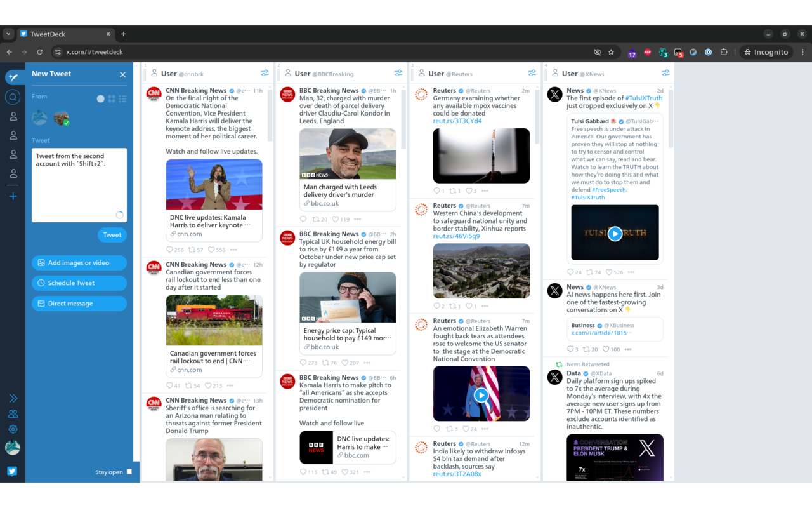Click the add column plus icon
Screen dimensions: 812x508
pyautogui.click(x=13, y=196)
